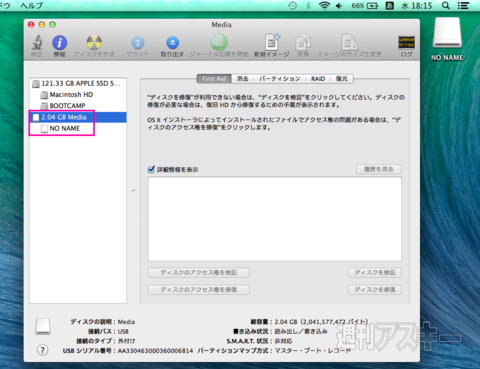The height and width of the screenshot is (369, 480).
Task: Open Notification Center in menu bar
Action: [463, 6]
